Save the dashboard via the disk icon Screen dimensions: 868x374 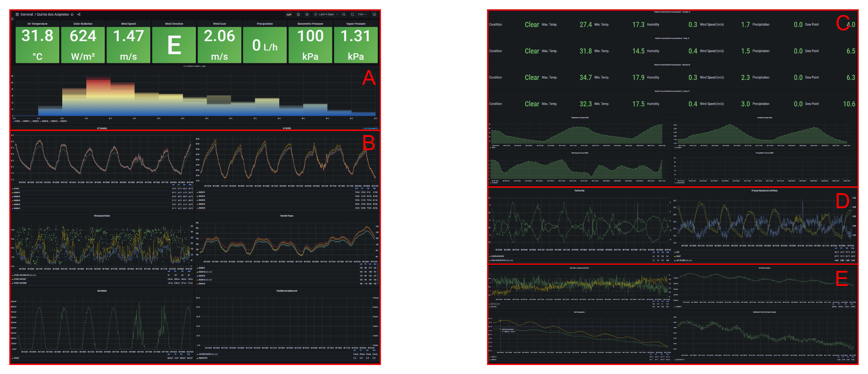click(x=298, y=14)
